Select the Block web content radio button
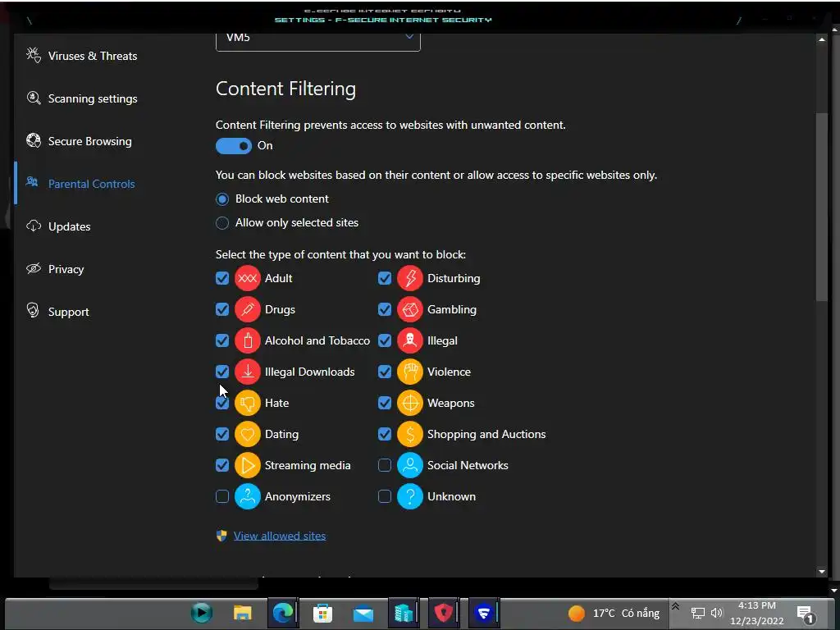The height and width of the screenshot is (630, 840). [222, 199]
